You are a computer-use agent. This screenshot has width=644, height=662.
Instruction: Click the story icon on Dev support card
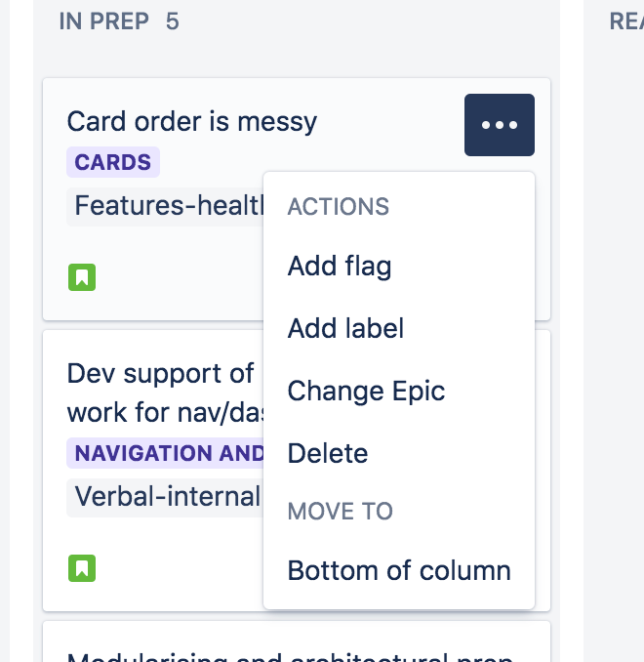[82, 568]
